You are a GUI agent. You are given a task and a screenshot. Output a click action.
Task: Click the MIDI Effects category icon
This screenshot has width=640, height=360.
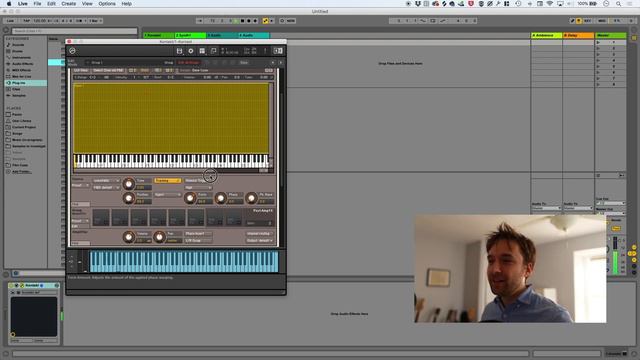pos(9,70)
